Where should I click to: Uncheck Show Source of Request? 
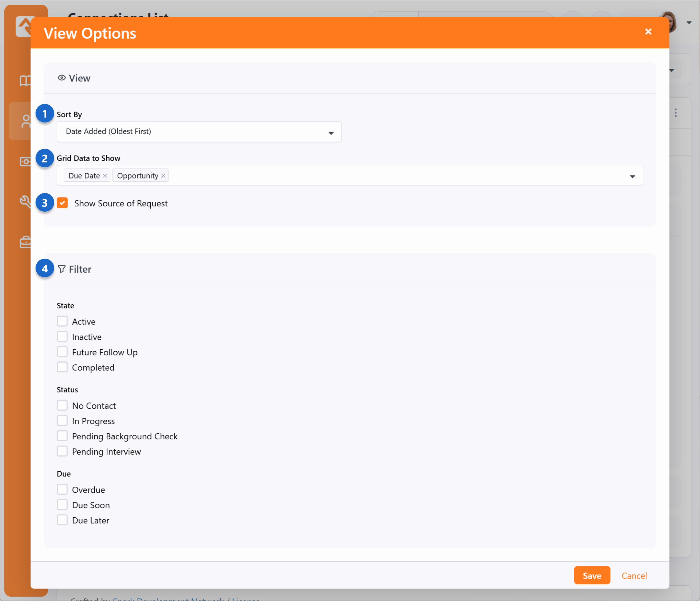63,203
